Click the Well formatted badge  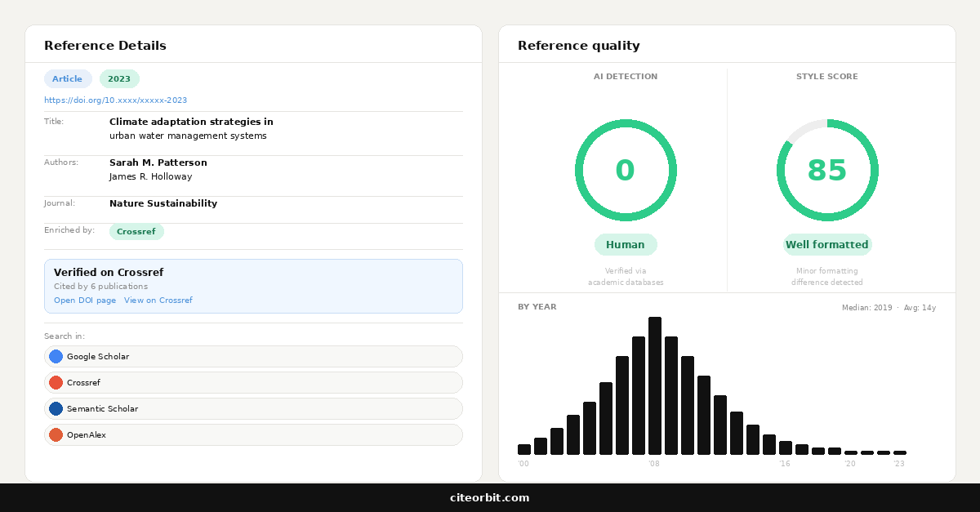[x=827, y=244]
